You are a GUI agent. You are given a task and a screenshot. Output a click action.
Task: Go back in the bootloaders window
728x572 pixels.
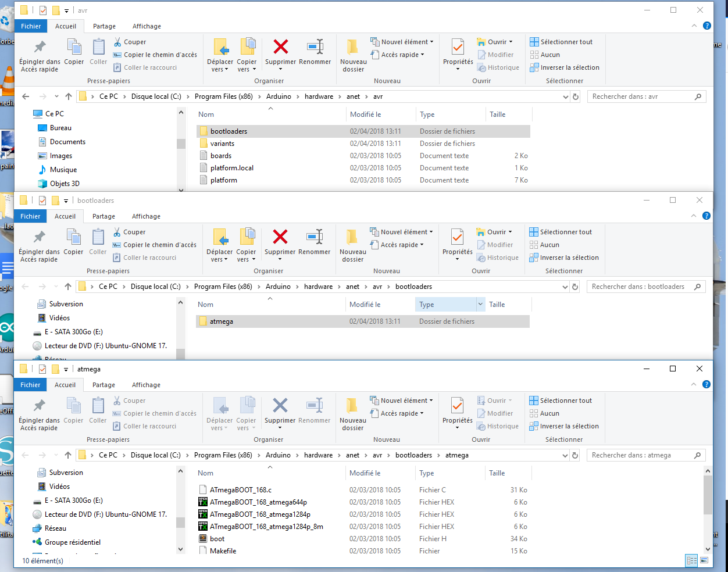[x=25, y=287]
